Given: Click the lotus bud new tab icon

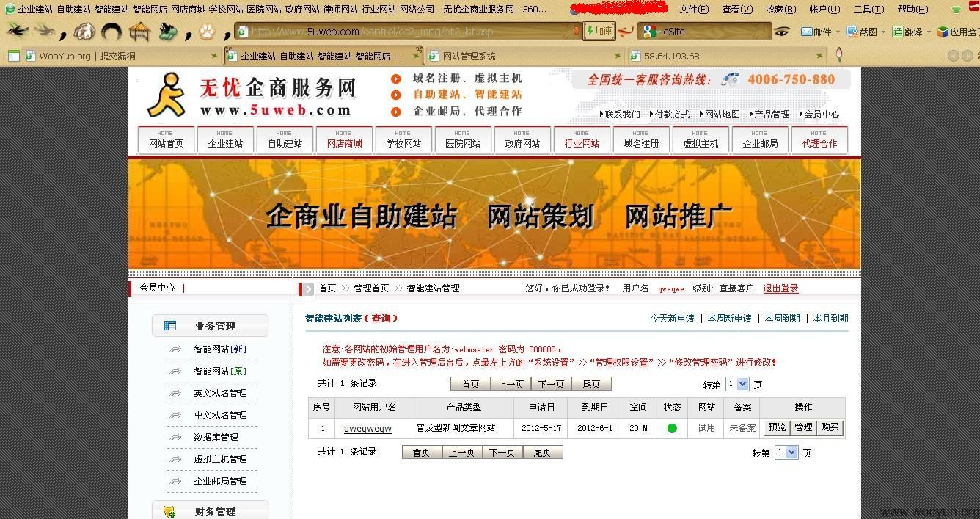Looking at the screenshot, I should [839, 55].
